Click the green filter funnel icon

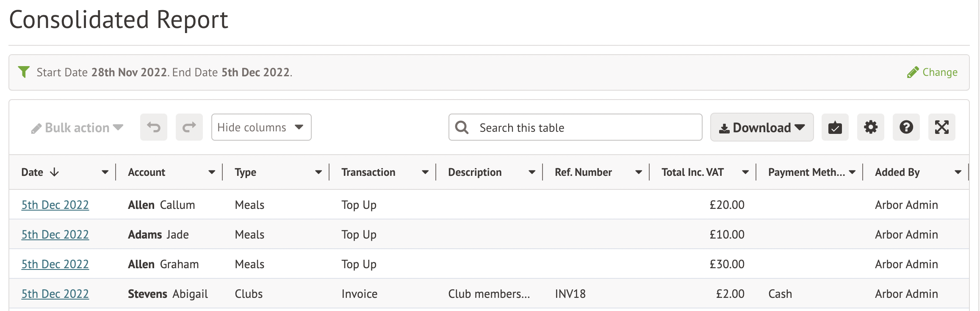pyautogui.click(x=24, y=72)
